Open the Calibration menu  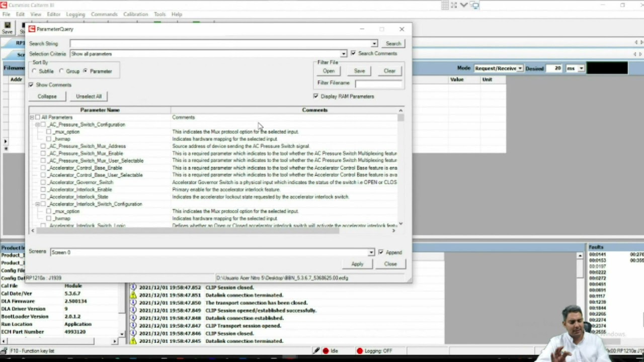[135, 14]
